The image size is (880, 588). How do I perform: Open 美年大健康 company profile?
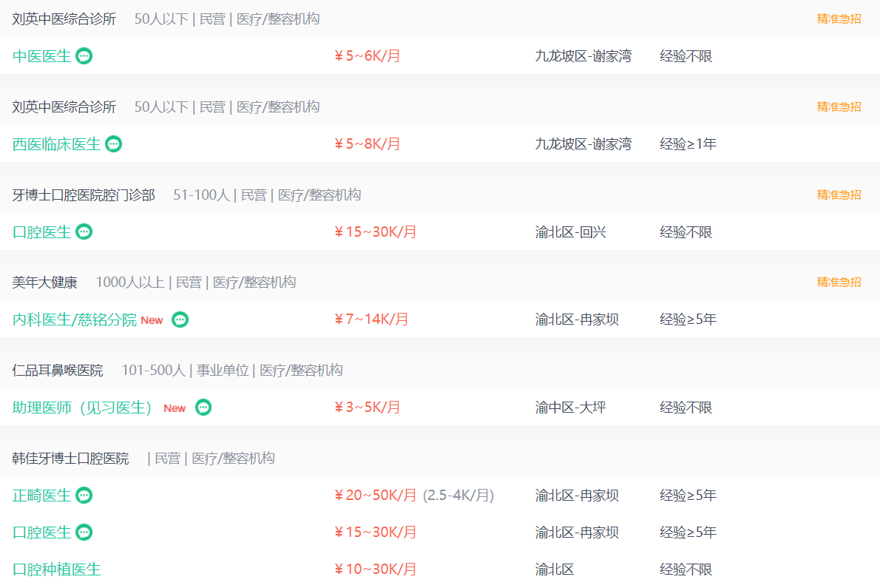tap(44, 283)
